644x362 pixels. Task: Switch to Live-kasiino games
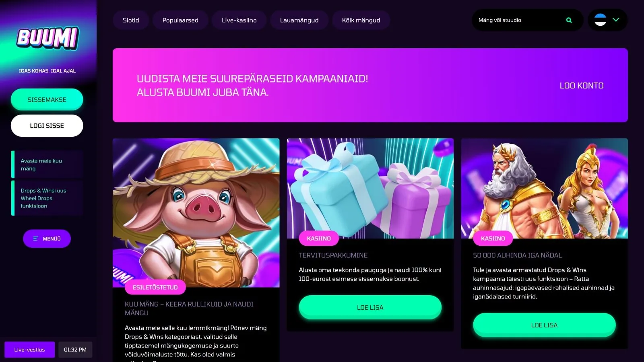pyautogui.click(x=239, y=20)
